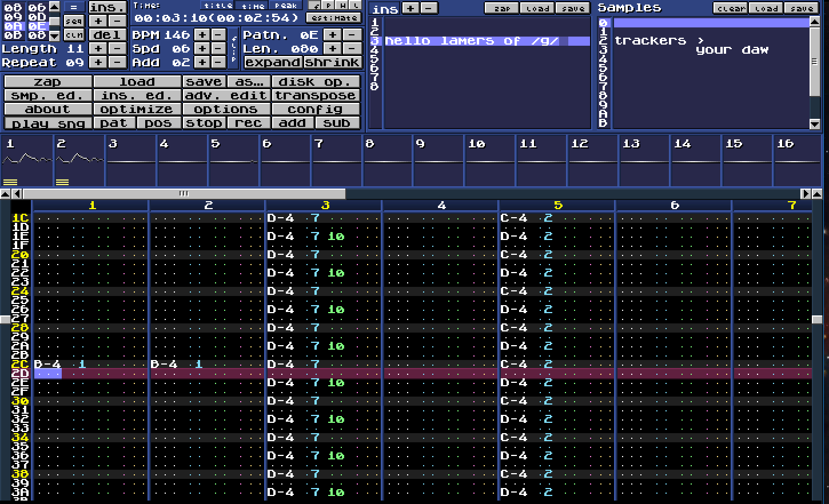
Task: Click the '=' button beside the order list
Action: pyautogui.click(x=74, y=7)
